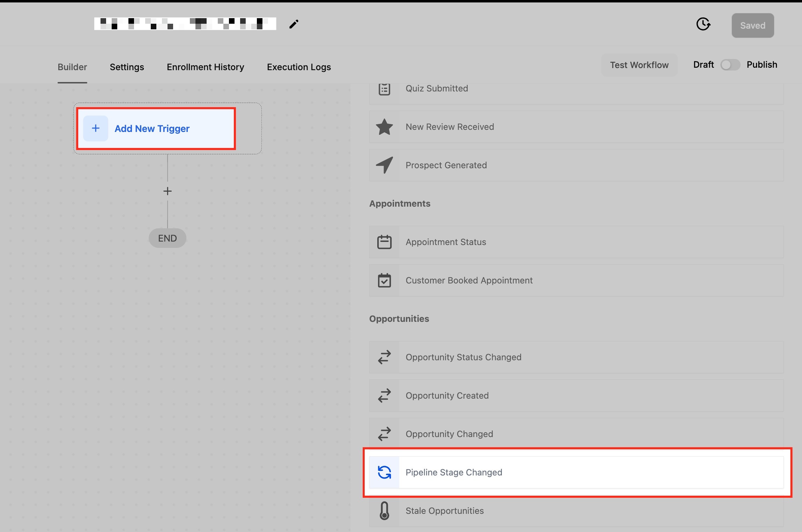
Task: Open version history clock icon
Action: click(703, 24)
